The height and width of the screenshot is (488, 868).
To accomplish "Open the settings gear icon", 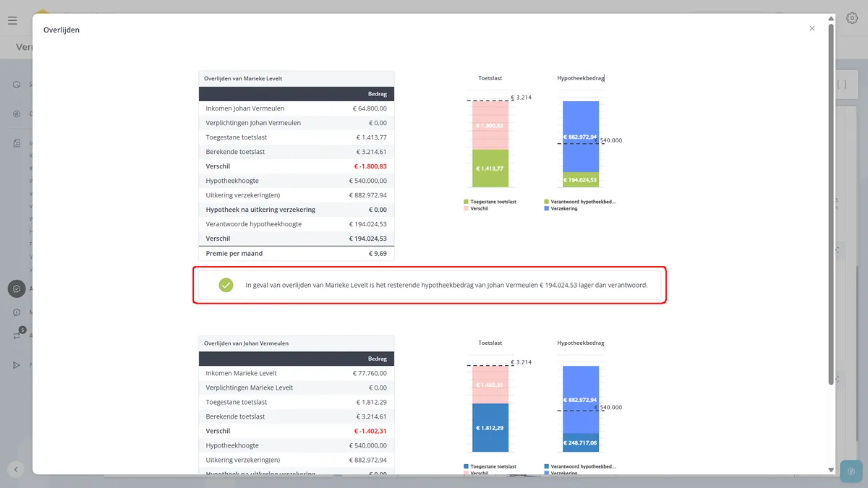I will 852,19.
